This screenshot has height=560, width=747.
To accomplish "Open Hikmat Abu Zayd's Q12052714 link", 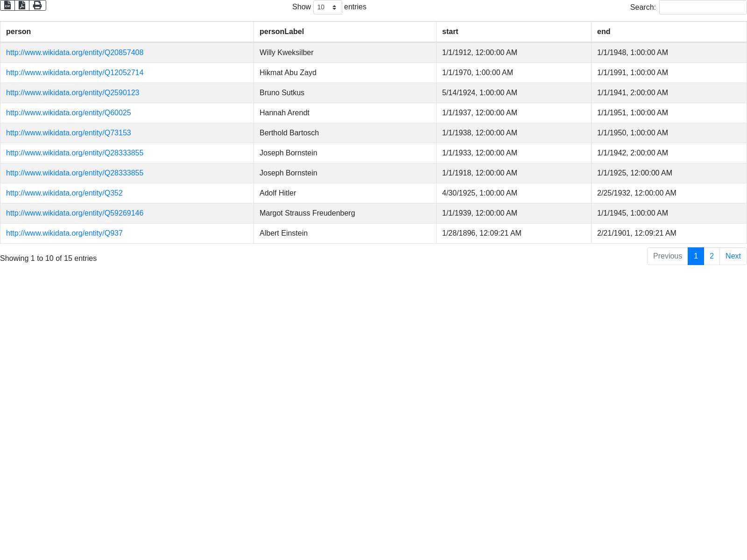I will [75, 73].
